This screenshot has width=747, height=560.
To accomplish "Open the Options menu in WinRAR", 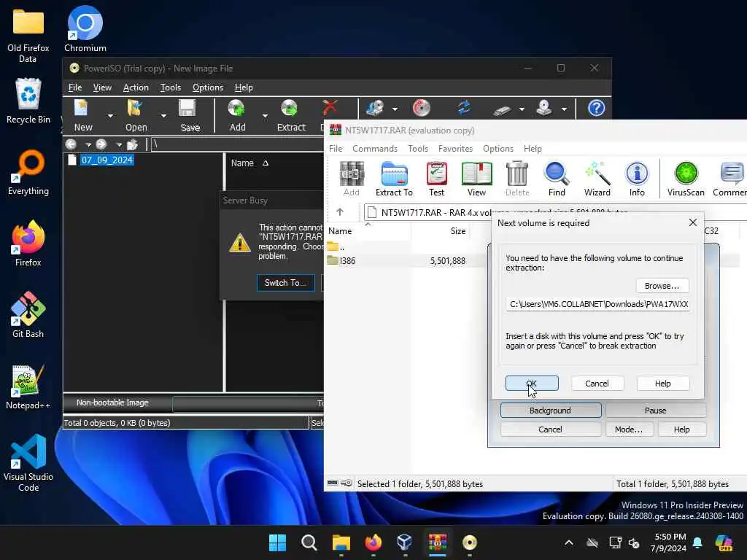I will (498, 149).
